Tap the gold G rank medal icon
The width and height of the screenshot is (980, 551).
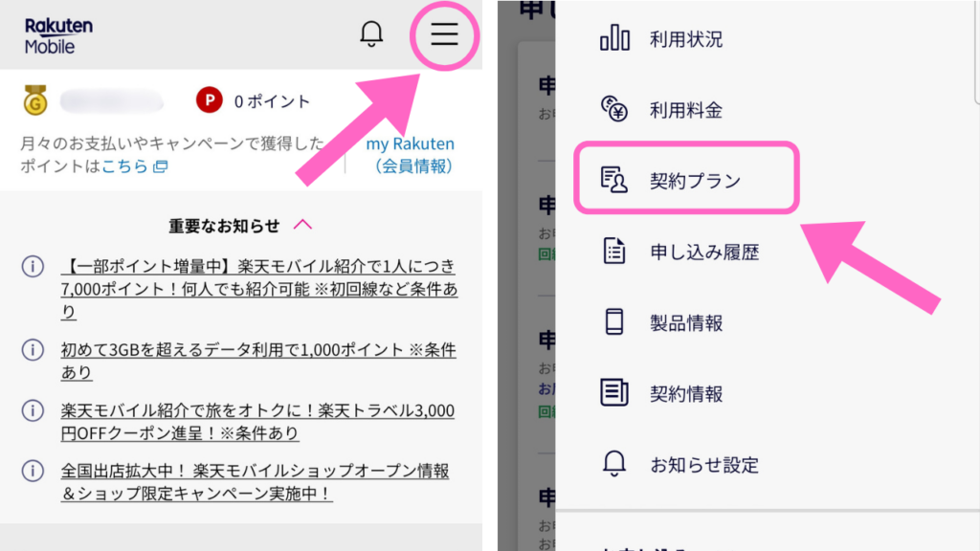(35, 99)
